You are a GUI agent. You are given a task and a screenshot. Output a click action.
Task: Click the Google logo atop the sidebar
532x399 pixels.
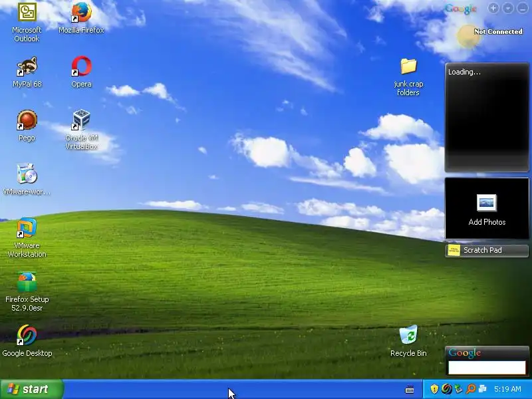pyautogui.click(x=460, y=9)
